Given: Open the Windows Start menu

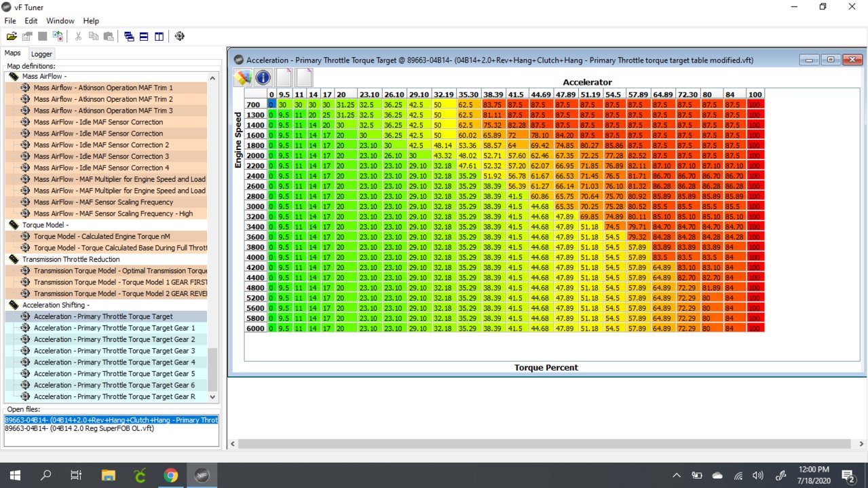Looking at the screenshot, I should 15,475.
